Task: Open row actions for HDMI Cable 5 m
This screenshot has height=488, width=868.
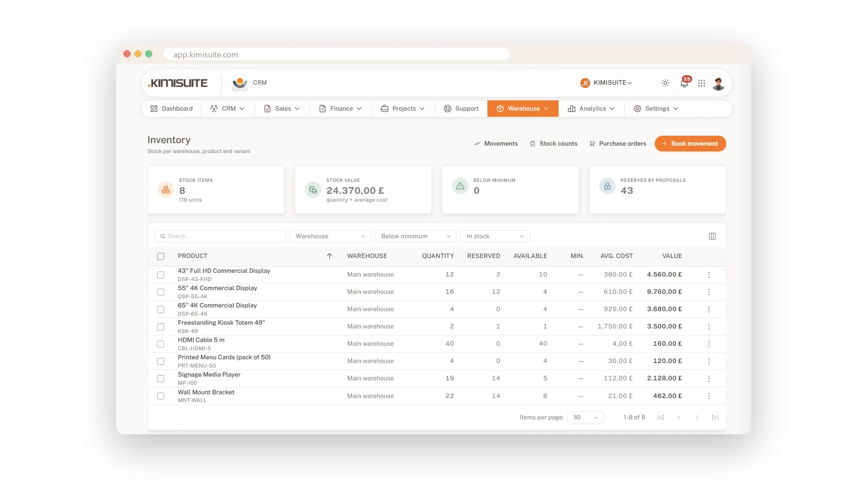Action: (709, 344)
